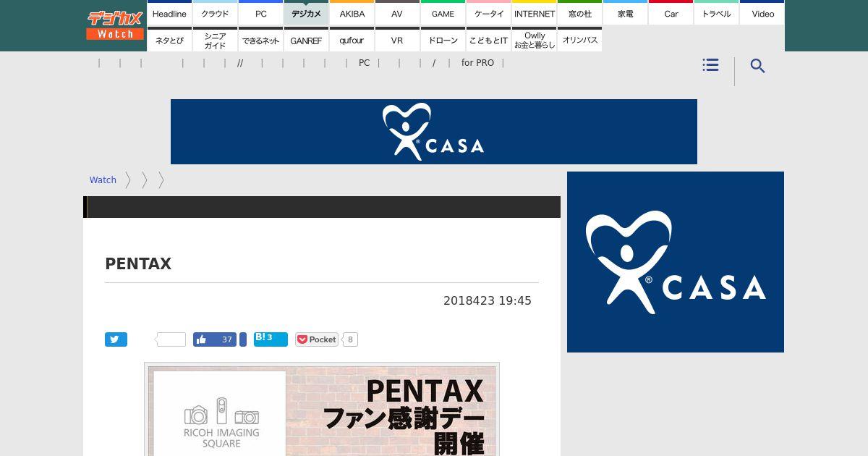This screenshot has width=868, height=456.
Task: Click the Watch breadcrumb link
Action: (x=103, y=180)
